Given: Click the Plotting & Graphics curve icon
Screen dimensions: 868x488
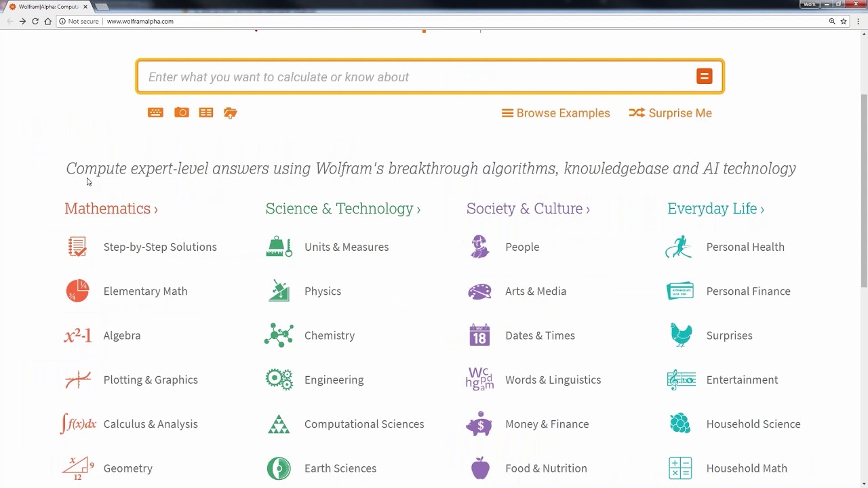Looking at the screenshot, I should coord(77,380).
